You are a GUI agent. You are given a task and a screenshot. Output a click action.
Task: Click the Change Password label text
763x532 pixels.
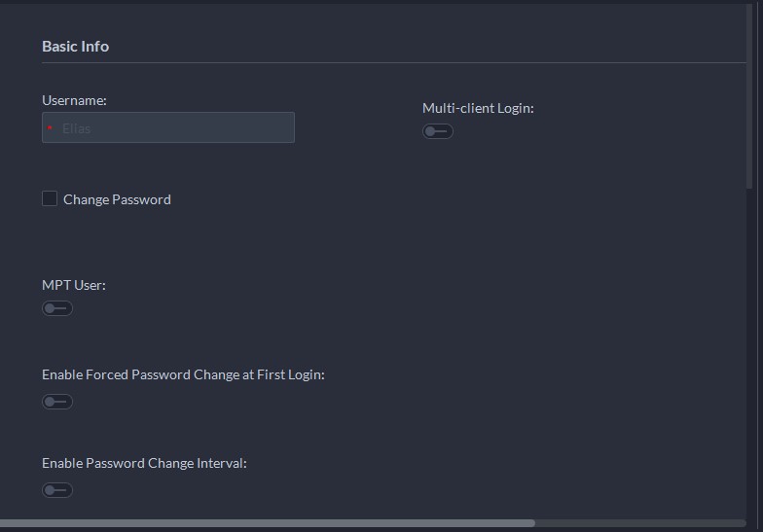point(117,199)
